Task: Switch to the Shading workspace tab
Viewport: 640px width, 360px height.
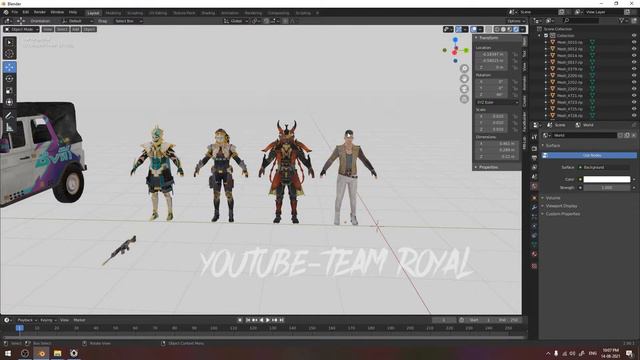Action: pyautogui.click(x=208, y=13)
